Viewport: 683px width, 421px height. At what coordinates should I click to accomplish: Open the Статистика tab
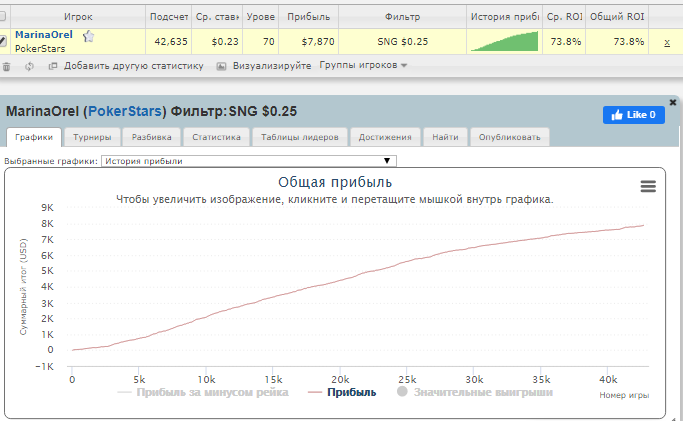(216, 137)
